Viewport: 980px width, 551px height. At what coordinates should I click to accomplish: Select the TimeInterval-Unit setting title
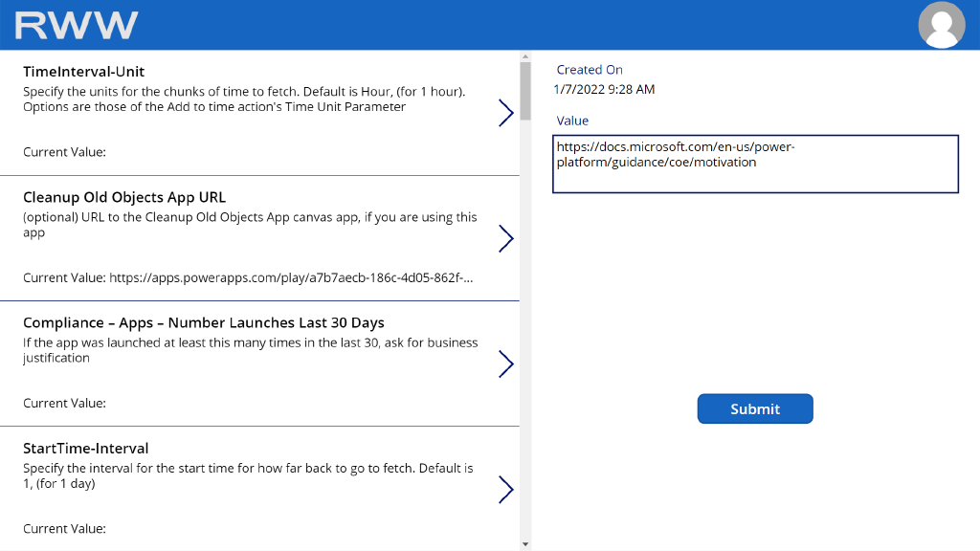84,72
